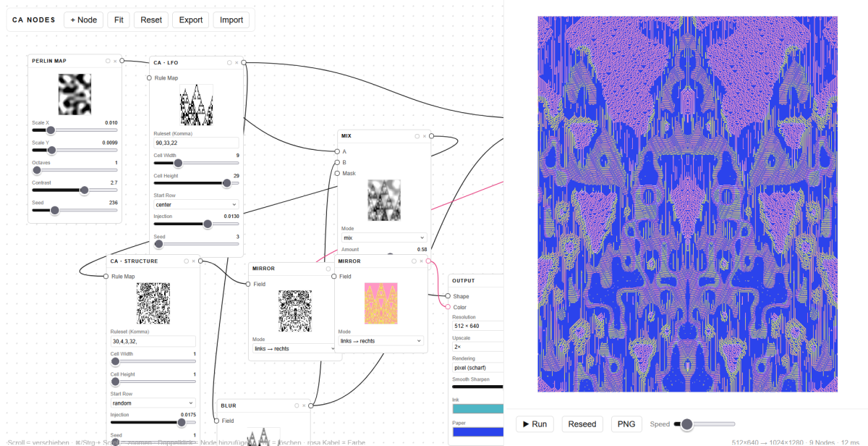The height and width of the screenshot is (446, 868).
Task: Click the Blur node Field input port
Action: click(x=216, y=421)
